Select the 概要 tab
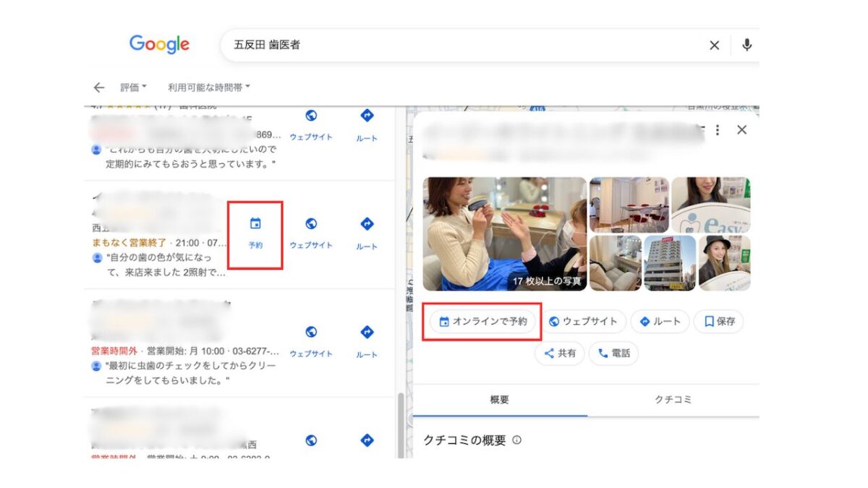Image resolution: width=868 pixels, height=488 pixels. pyautogui.click(x=500, y=400)
